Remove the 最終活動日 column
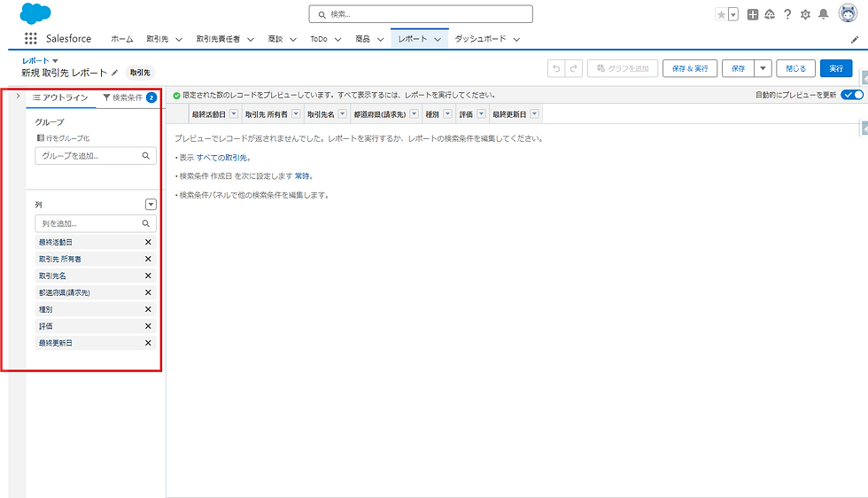The width and height of the screenshot is (868, 498). (x=148, y=242)
